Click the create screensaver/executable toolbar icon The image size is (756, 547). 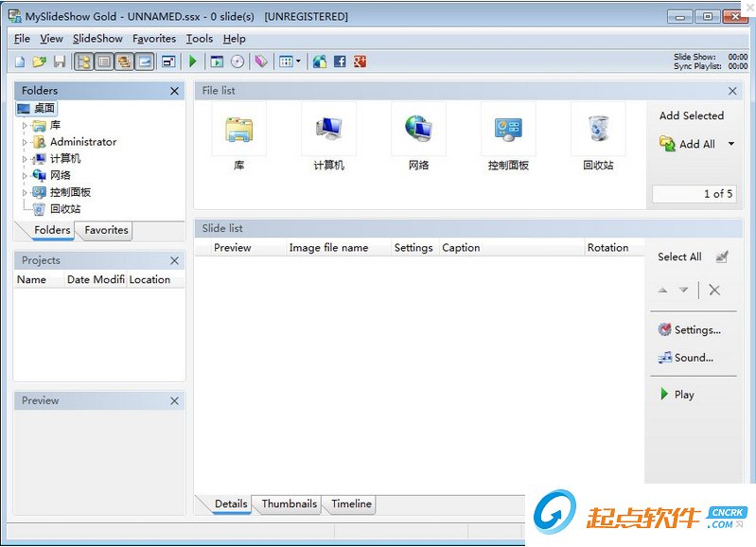217,62
